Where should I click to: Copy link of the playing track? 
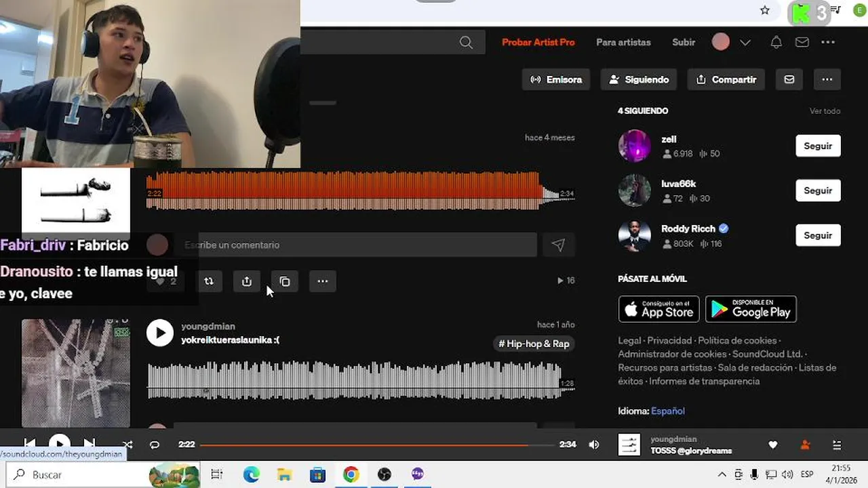(x=285, y=281)
